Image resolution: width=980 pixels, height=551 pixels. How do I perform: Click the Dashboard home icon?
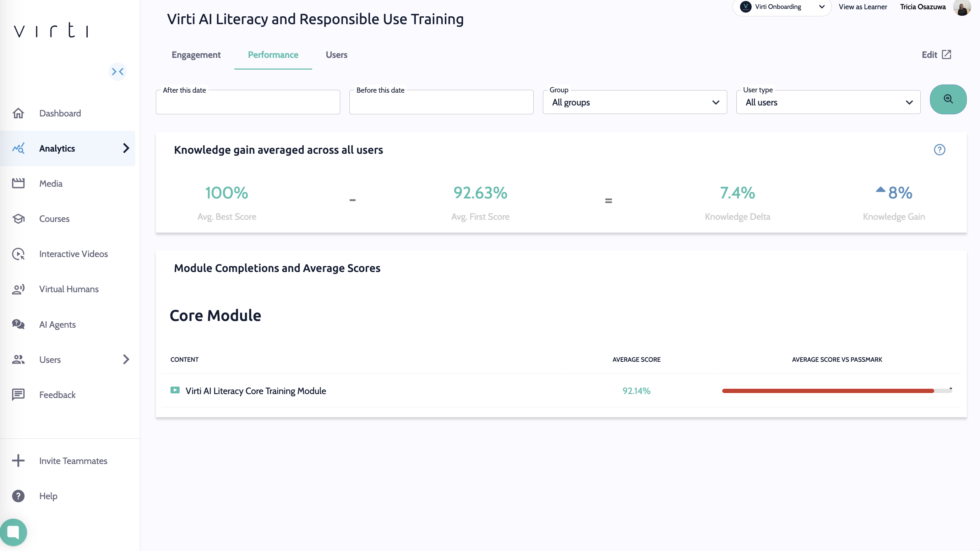pos(18,113)
